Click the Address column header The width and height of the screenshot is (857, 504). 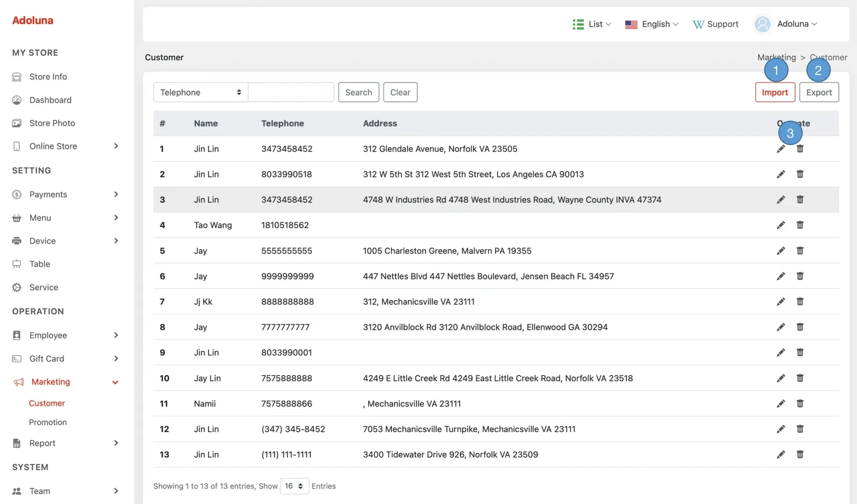pos(380,123)
